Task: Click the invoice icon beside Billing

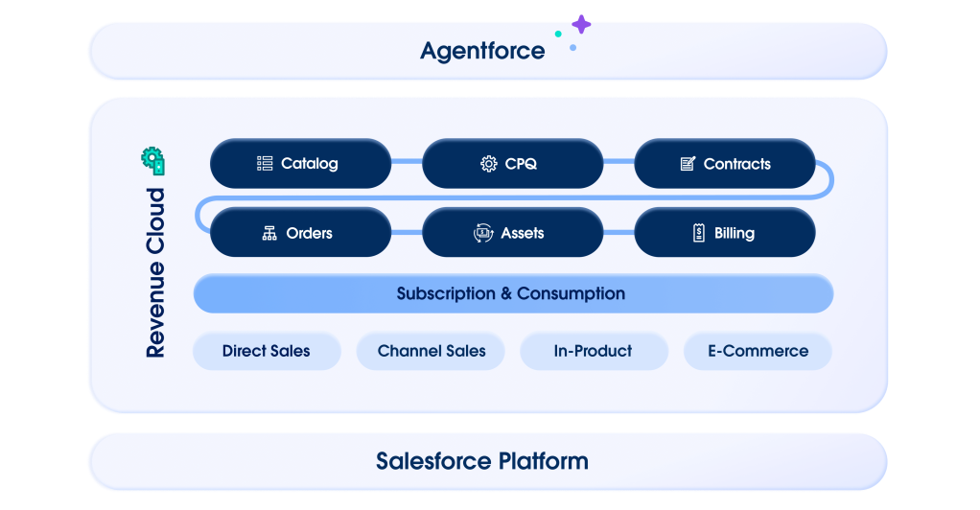Action: [x=699, y=233]
